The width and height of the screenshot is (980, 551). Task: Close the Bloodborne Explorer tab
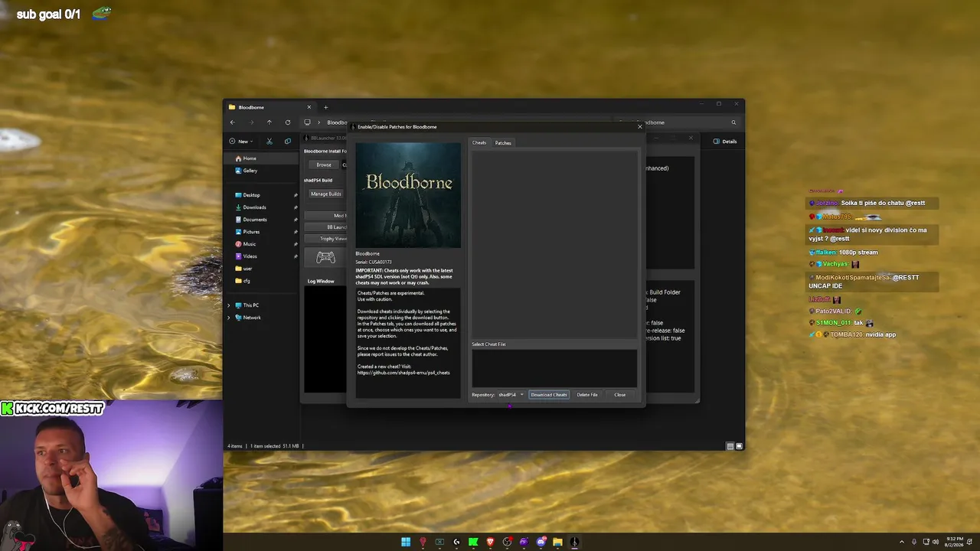(309, 107)
